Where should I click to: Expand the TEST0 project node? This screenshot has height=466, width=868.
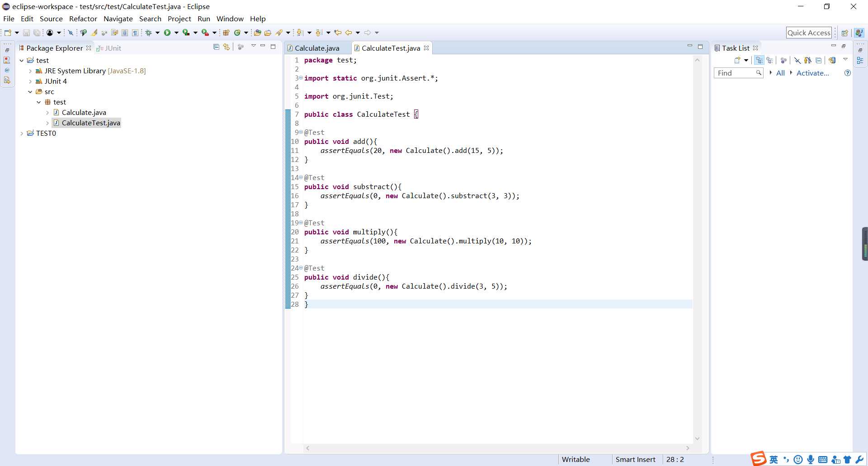(x=21, y=133)
